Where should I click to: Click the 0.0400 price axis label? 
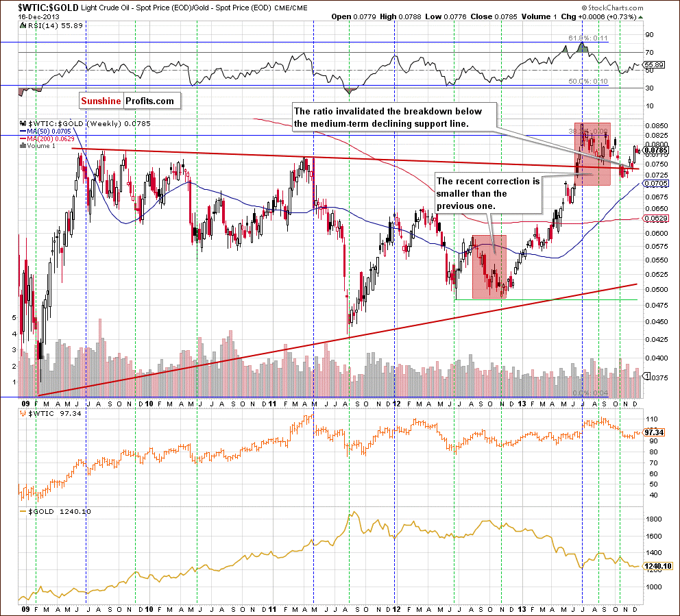coord(657,358)
